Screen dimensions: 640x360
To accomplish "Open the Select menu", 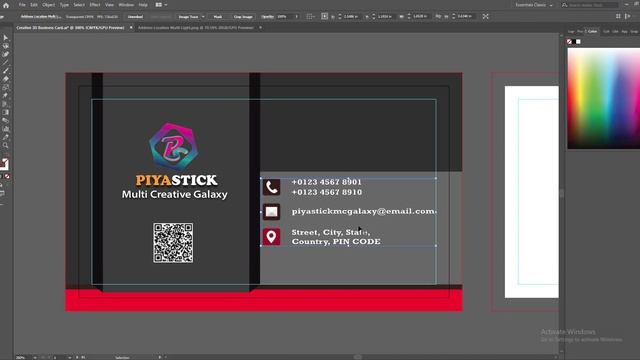I will click(x=79, y=5).
